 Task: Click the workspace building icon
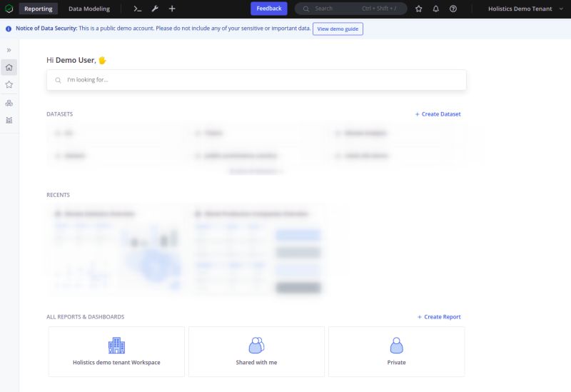(116, 346)
